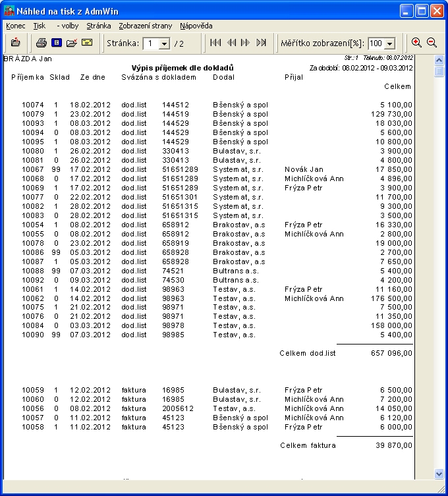The height and width of the screenshot is (496, 448).
Task: Go to the next page
Action: tap(246, 43)
